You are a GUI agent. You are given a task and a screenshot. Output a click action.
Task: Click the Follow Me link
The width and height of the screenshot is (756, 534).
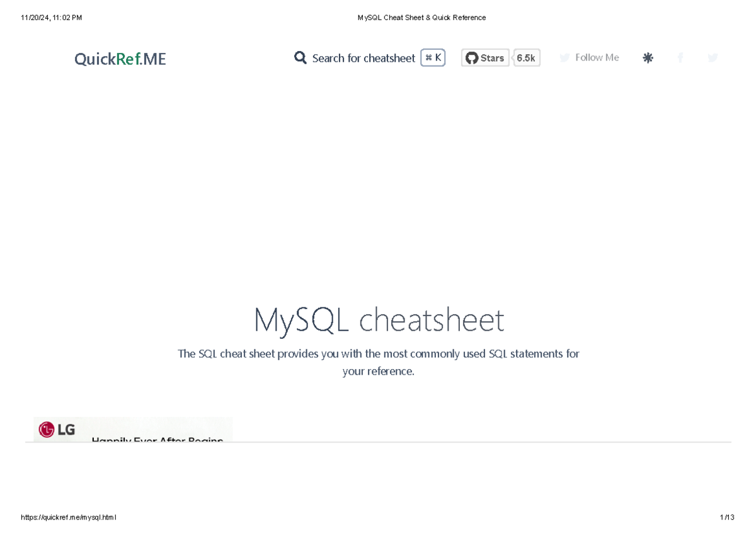pos(597,57)
